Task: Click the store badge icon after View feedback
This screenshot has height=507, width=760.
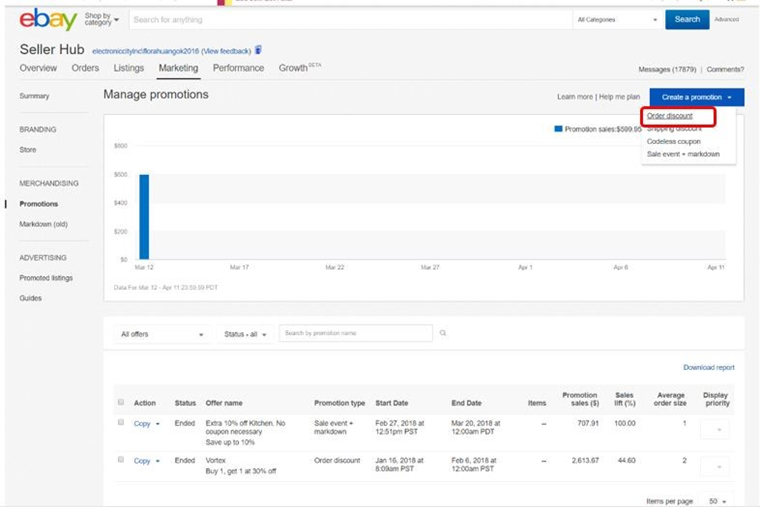Action: pos(259,50)
